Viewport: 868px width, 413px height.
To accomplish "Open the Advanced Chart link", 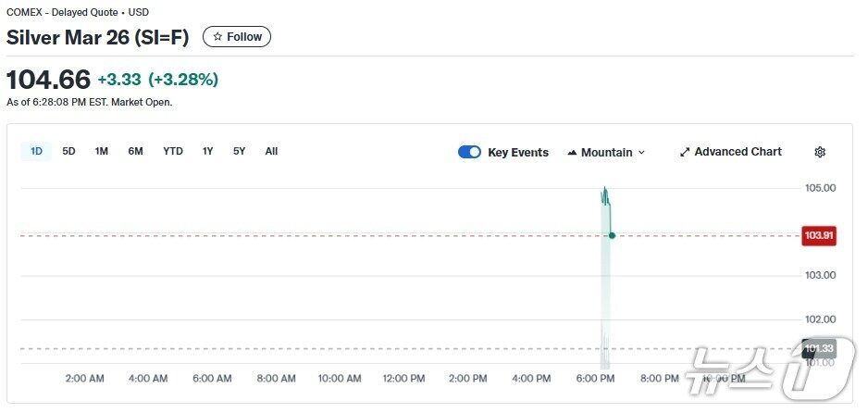I will pyautogui.click(x=738, y=152).
